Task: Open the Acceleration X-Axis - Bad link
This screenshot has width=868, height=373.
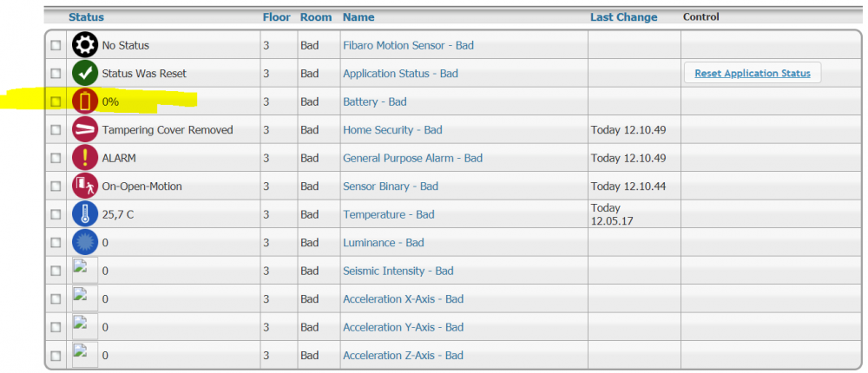Action: 403,299
